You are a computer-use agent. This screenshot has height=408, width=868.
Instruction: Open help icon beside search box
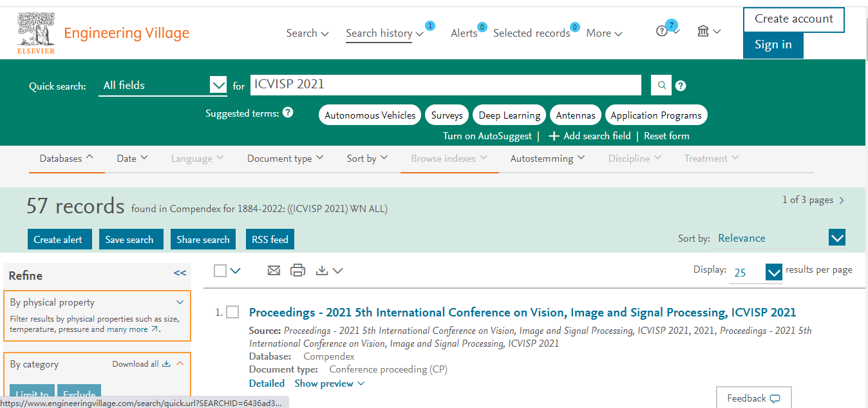[x=681, y=86]
